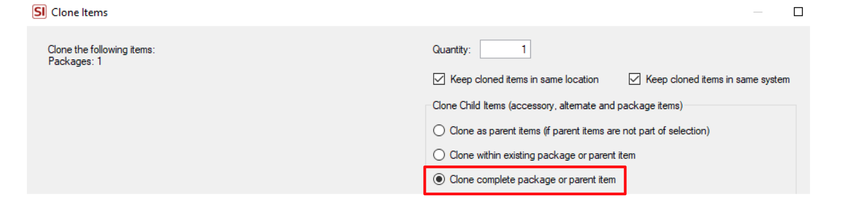Click the Packages: 1 summary line

coord(75,62)
